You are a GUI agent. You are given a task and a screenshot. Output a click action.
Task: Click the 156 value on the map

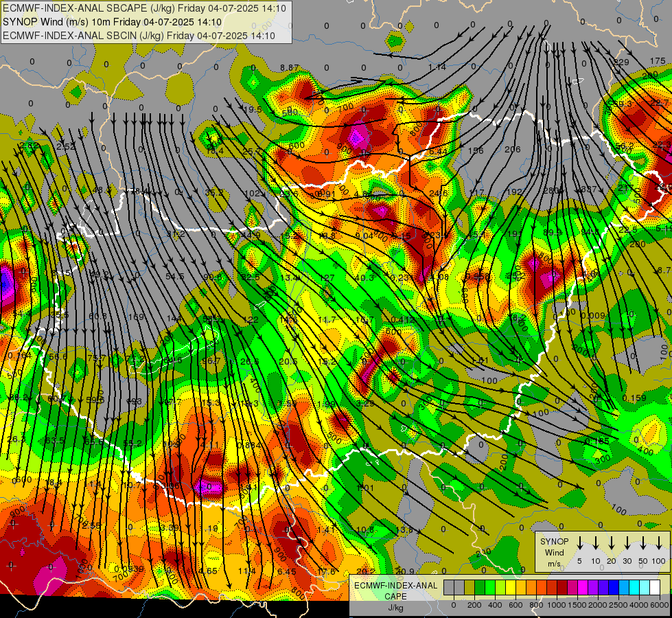coord(476,150)
